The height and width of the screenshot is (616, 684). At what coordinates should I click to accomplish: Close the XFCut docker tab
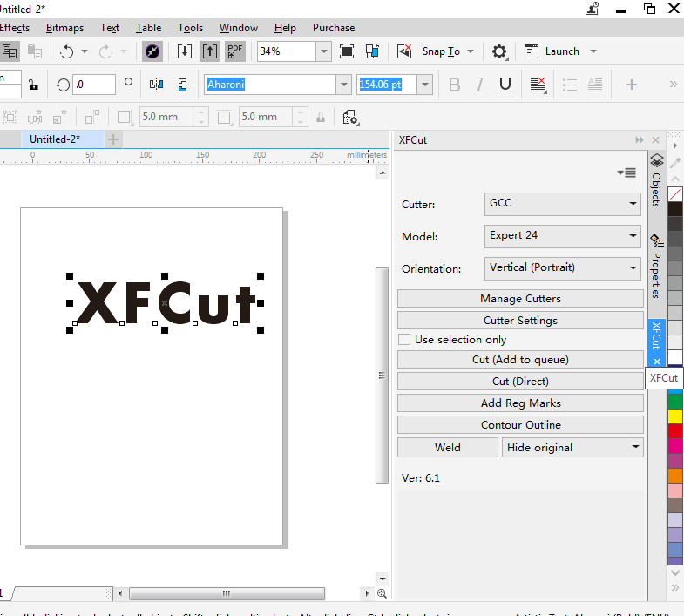tap(657, 362)
